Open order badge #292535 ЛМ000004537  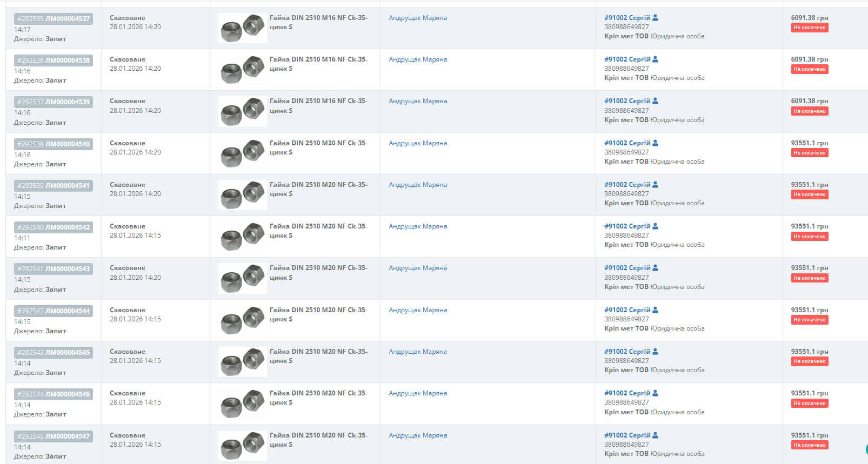tap(54, 19)
